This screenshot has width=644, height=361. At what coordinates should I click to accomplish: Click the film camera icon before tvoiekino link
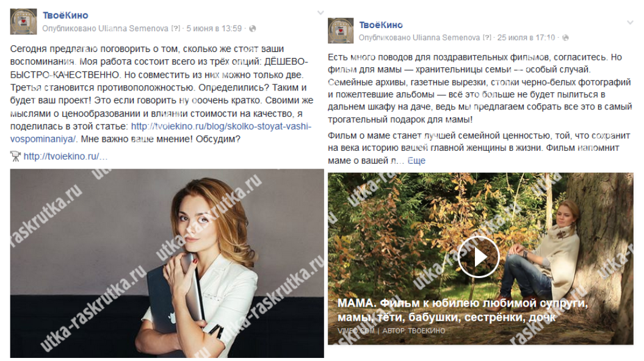(15, 156)
